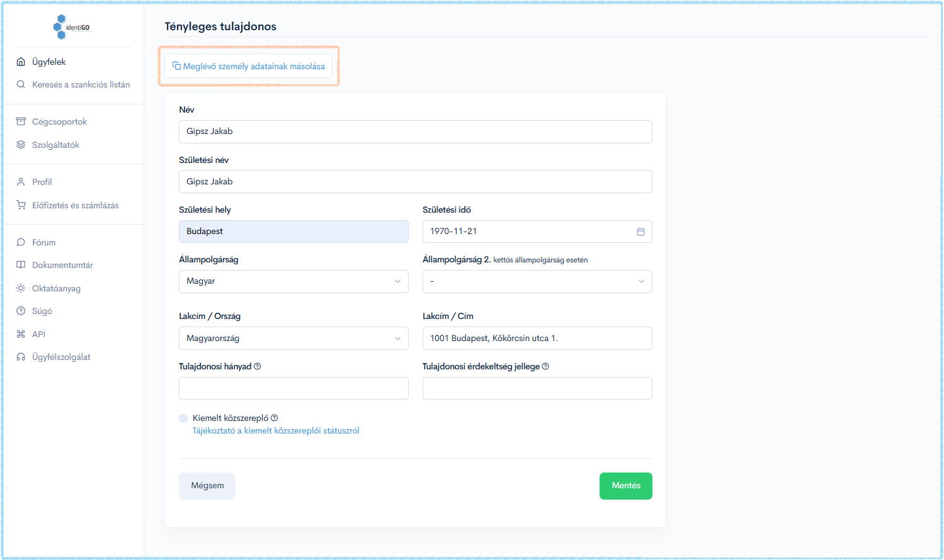Click the sun icon beside Oktatóanyag
944x560 pixels.
pos(21,288)
